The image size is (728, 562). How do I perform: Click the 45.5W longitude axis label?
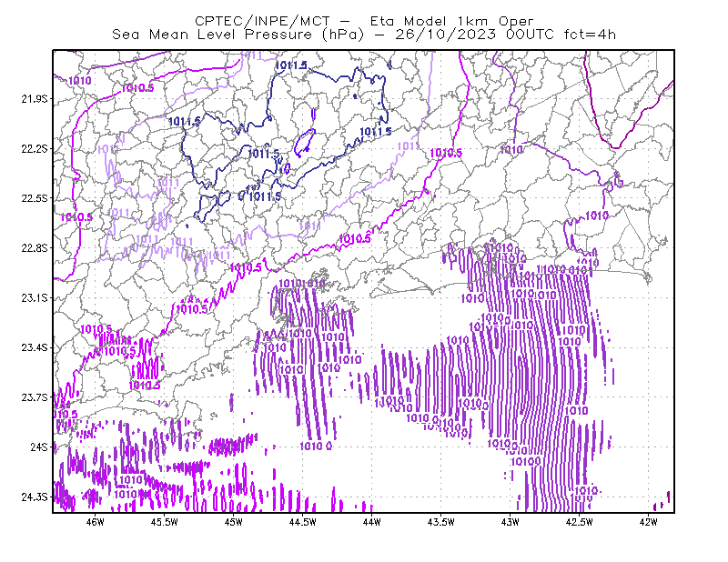tap(165, 522)
